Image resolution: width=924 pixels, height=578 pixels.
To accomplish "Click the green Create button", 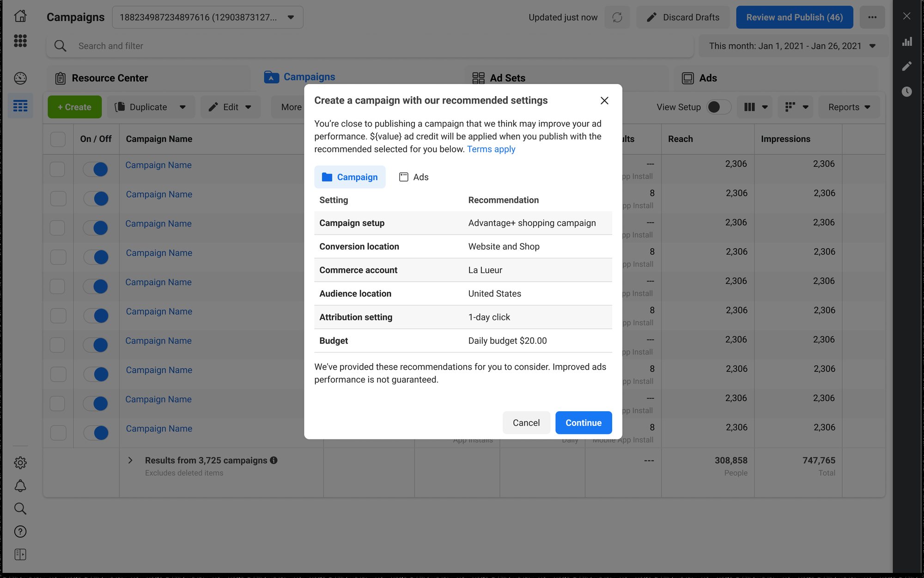I will (74, 107).
